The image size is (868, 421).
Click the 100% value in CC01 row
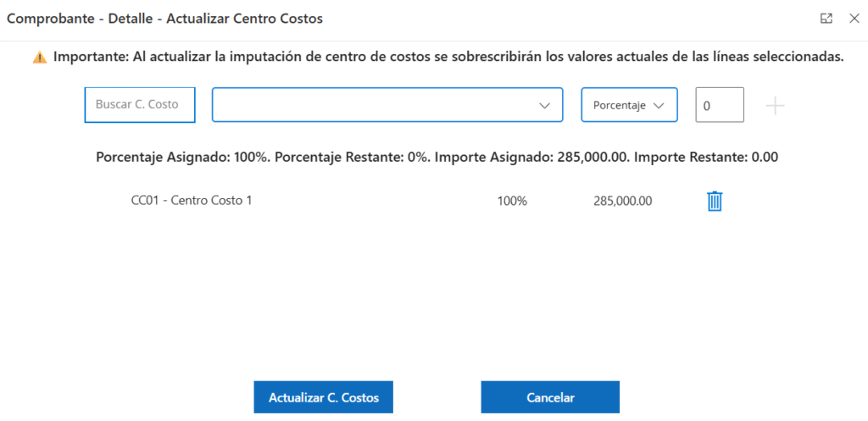(512, 202)
